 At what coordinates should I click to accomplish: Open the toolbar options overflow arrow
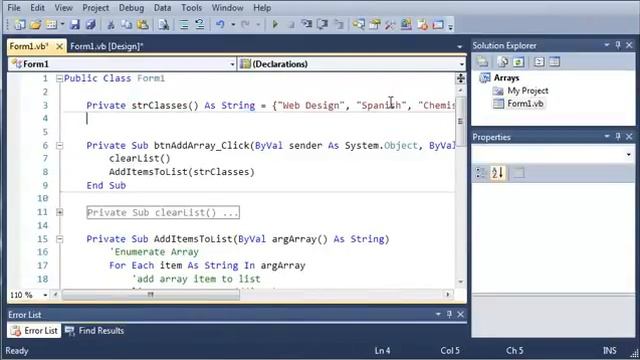pyautogui.click(x=451, y=27)
